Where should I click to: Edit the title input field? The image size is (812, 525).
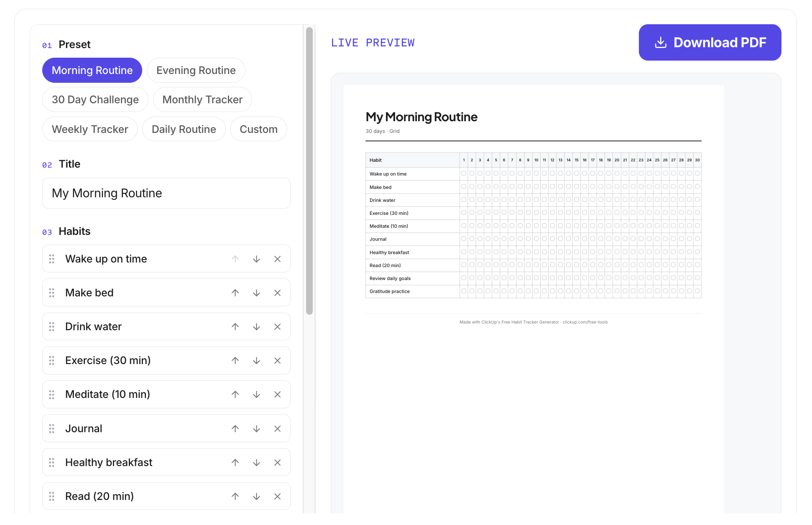[x=166, y=193]
